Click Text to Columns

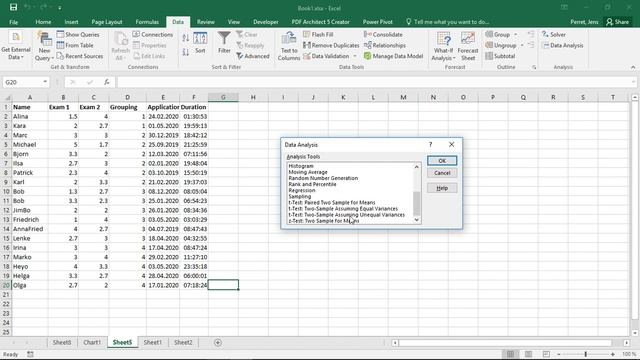tap(289, 47)
